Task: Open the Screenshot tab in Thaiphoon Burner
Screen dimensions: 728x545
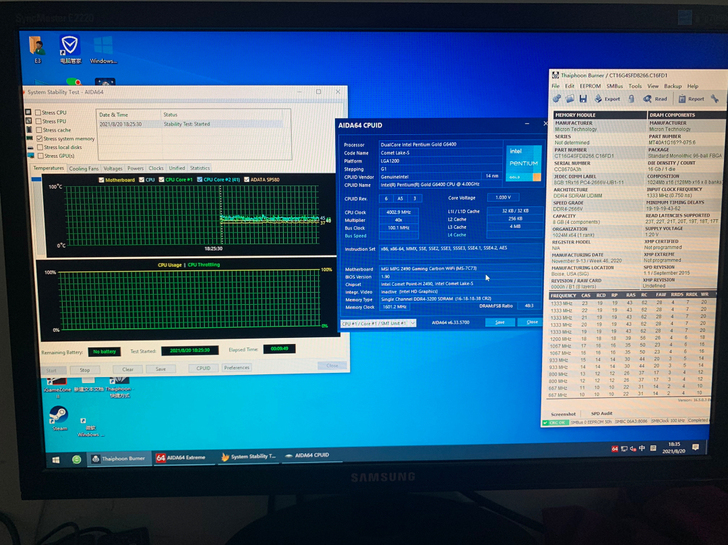Action: [563, 414]
